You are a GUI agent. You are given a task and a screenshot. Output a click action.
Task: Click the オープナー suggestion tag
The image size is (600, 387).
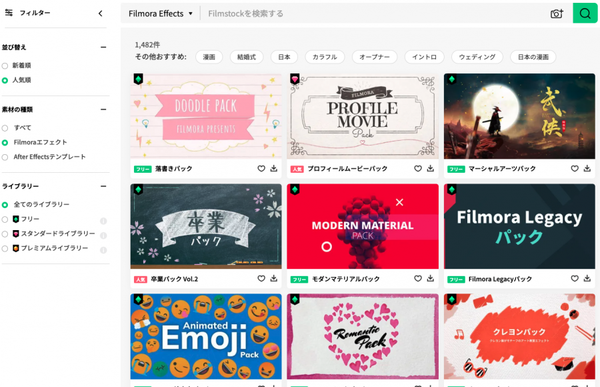click(374, 57)
